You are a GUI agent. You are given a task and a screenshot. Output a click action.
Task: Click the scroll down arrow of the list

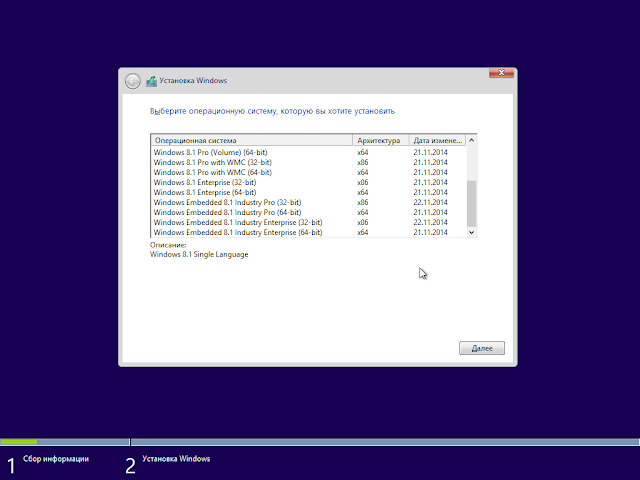pos(471,232)
